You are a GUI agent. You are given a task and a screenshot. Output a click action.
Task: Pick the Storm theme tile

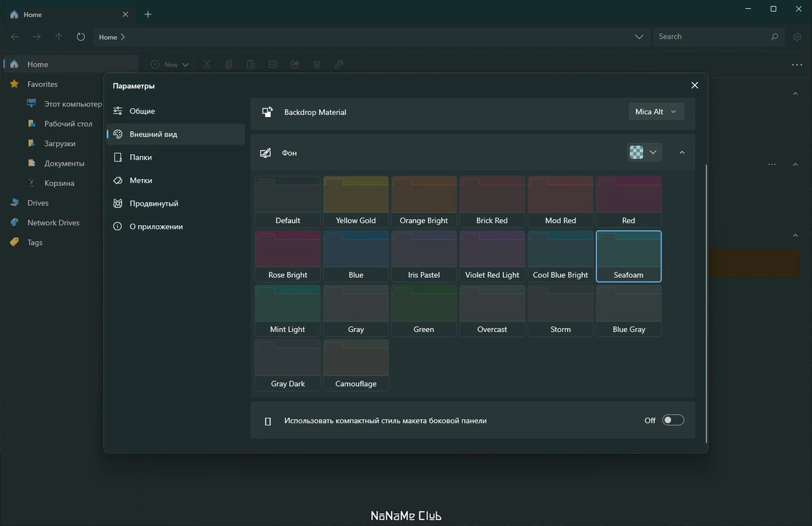click(x=560, y=310)
